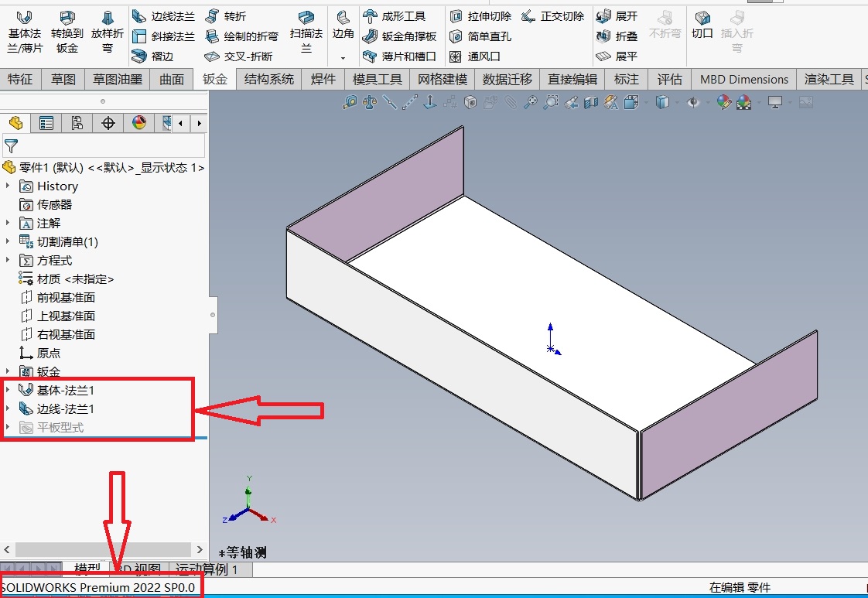
Task: Click the tree horizontal scrollbar right arrow
Action: [200, 550]
